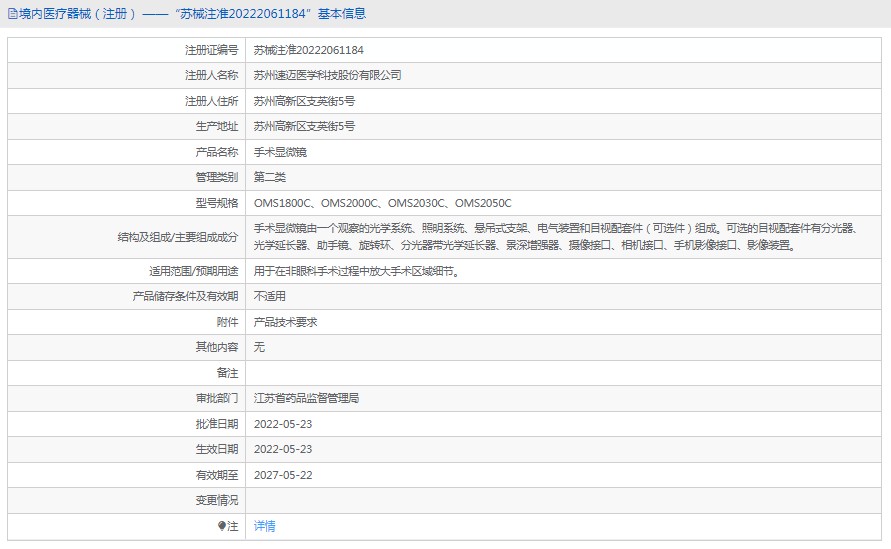Click the address value in the 注册人住所 row
The width and height of the screenshot is (891, 549).
coord(304,101)
